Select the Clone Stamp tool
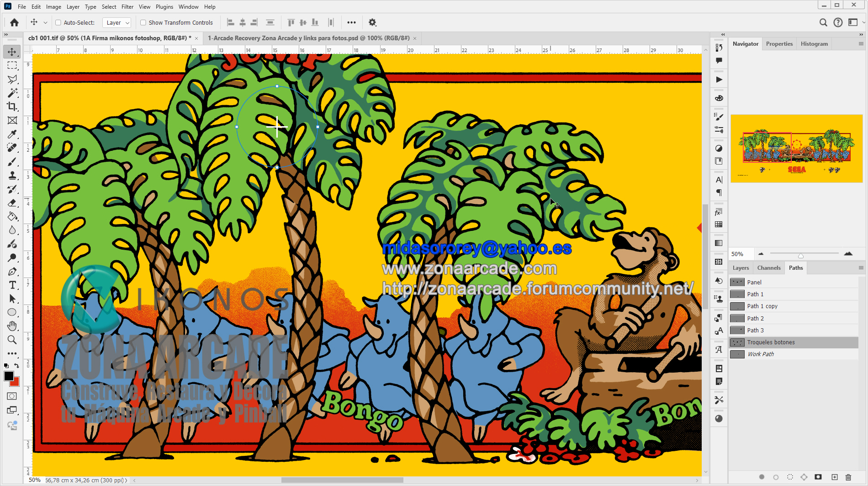The image size is (868, 486). coord(12,175)
